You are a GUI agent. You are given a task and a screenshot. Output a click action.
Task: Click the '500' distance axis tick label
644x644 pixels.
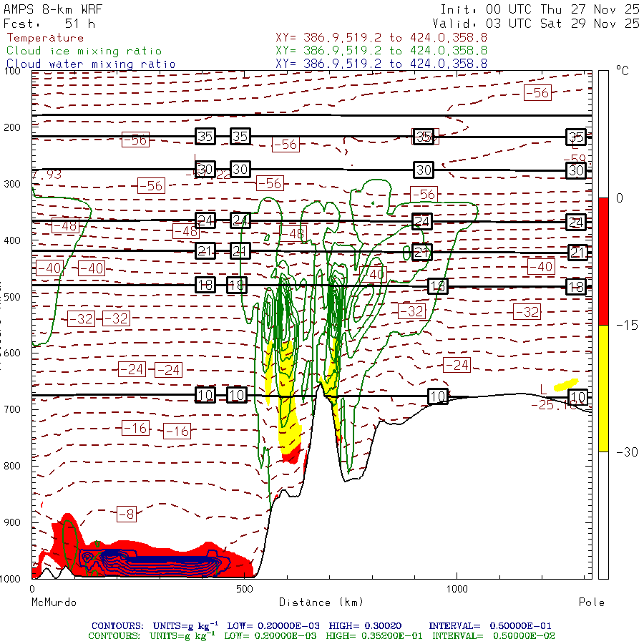245,589
